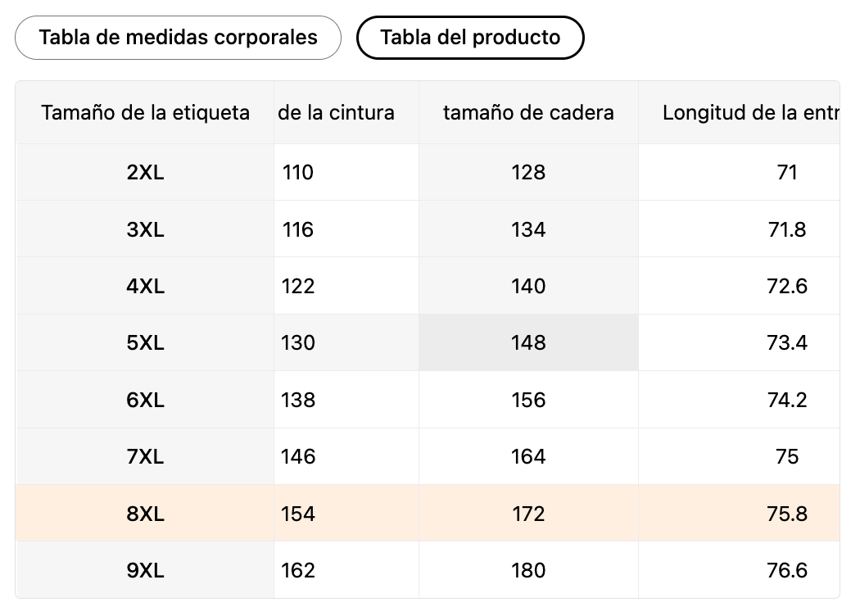The height and width of the screenshot is (616, 860).
Task: Click the Longitud de la entrepierna header
Action: (x=749, y=112)
